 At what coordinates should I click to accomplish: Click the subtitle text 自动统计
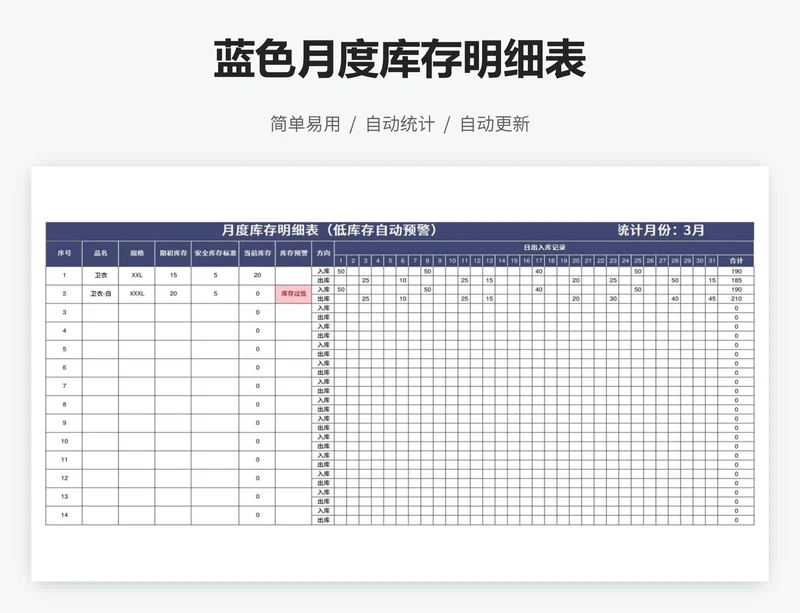(x=400, y=124)
